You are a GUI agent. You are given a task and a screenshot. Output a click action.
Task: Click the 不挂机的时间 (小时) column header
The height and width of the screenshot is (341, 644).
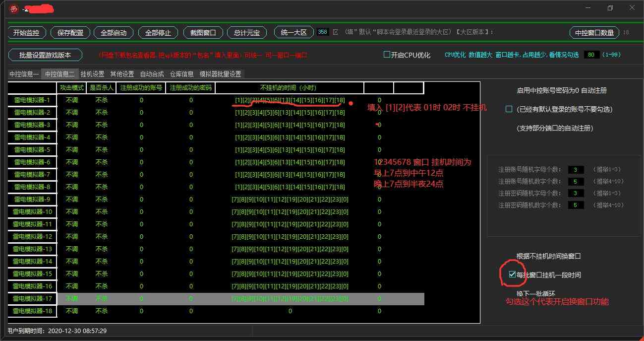pos(290,88)
